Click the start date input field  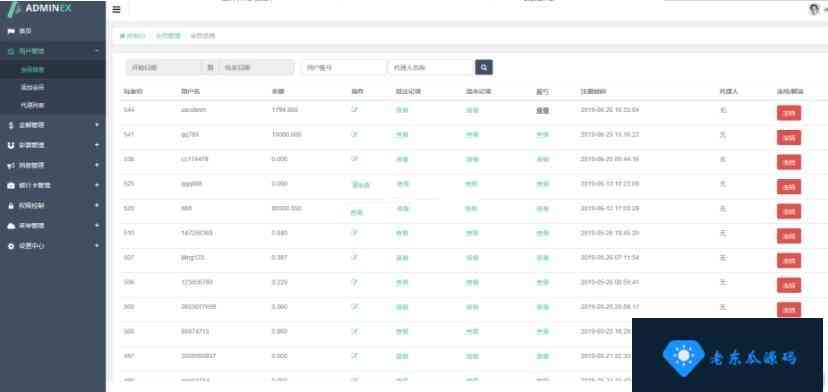pyautogui.click(x=163, y=68)
